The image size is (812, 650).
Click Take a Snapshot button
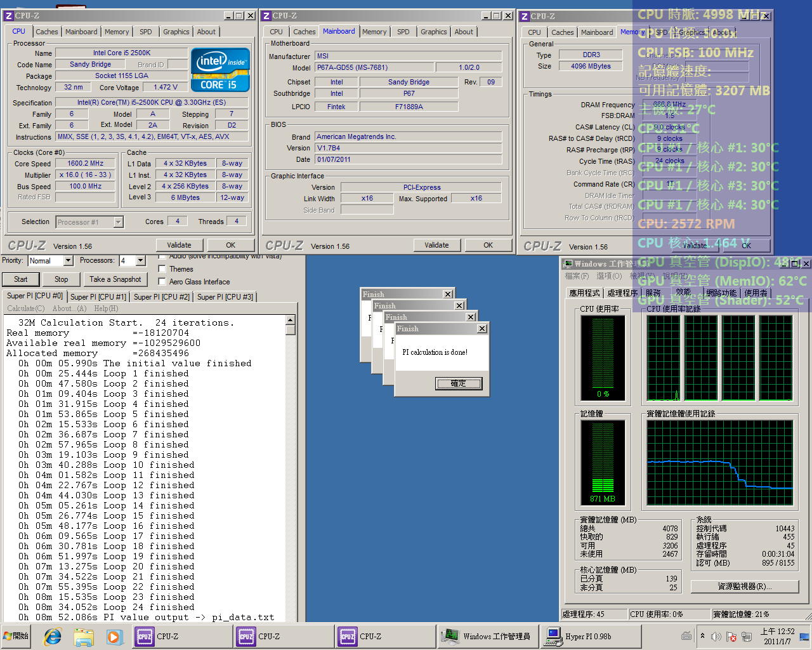(x=115, y=279)
